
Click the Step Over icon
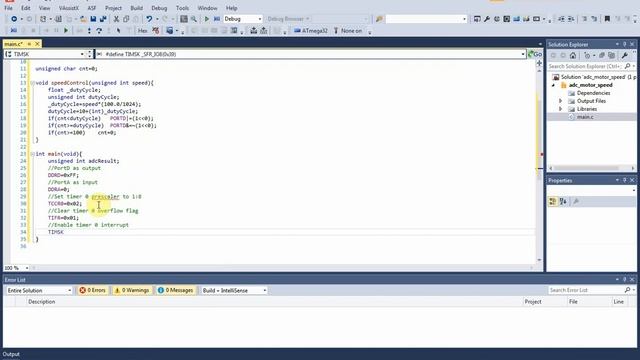(x=99, y=31)
